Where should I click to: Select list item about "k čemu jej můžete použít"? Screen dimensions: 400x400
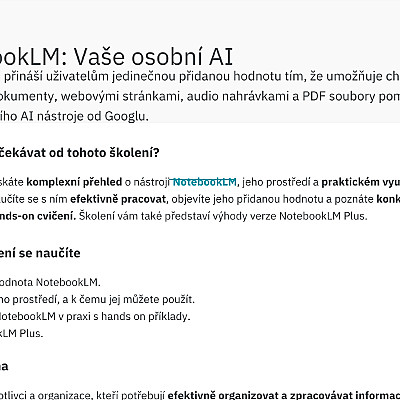(x=97, y=299)
